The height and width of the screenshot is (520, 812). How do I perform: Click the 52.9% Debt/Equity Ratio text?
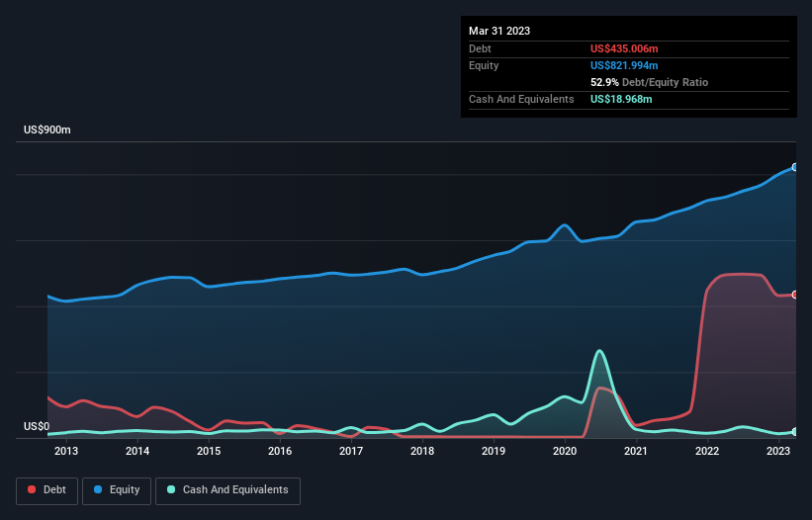point(649,82)
